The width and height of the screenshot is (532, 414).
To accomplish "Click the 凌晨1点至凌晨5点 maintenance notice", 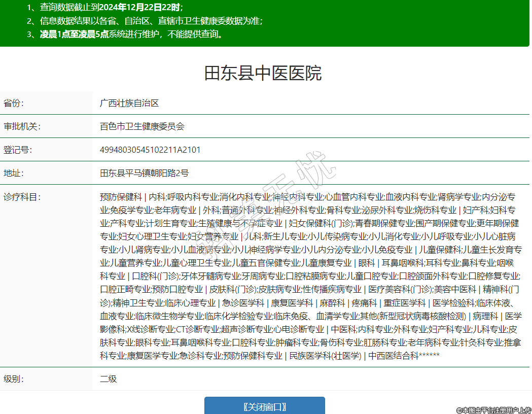I will (131, 34).
